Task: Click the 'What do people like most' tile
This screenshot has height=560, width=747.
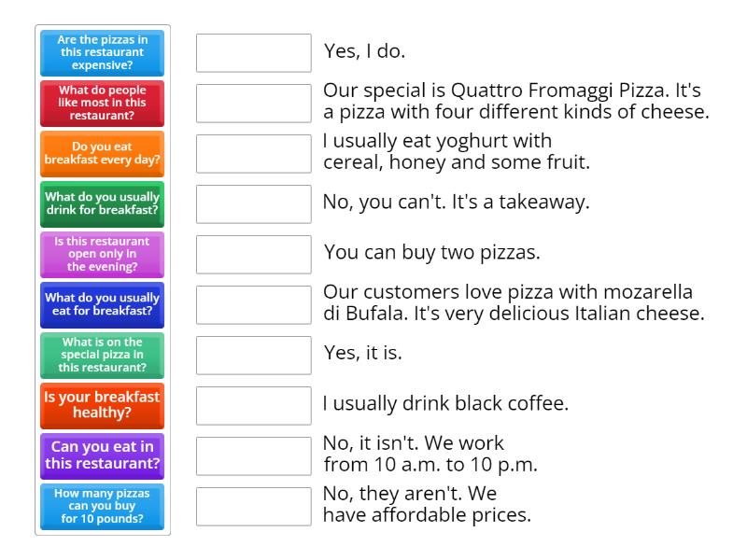Action: 103,104
